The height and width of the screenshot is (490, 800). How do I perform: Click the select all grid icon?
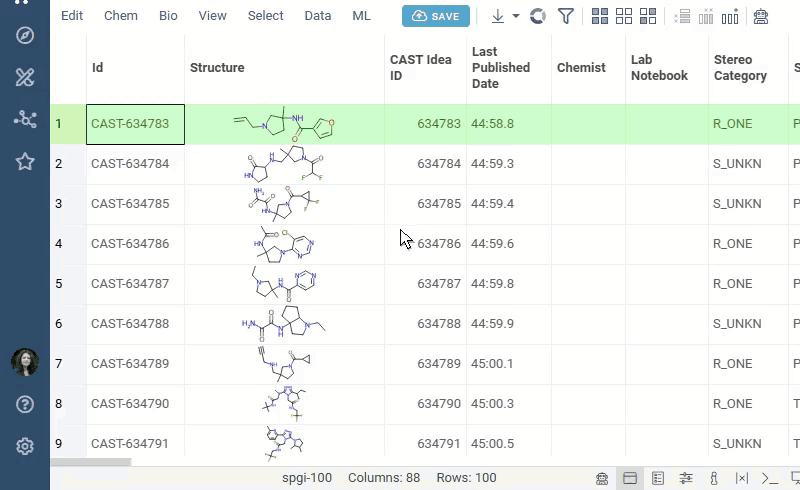tap(599, 16)
